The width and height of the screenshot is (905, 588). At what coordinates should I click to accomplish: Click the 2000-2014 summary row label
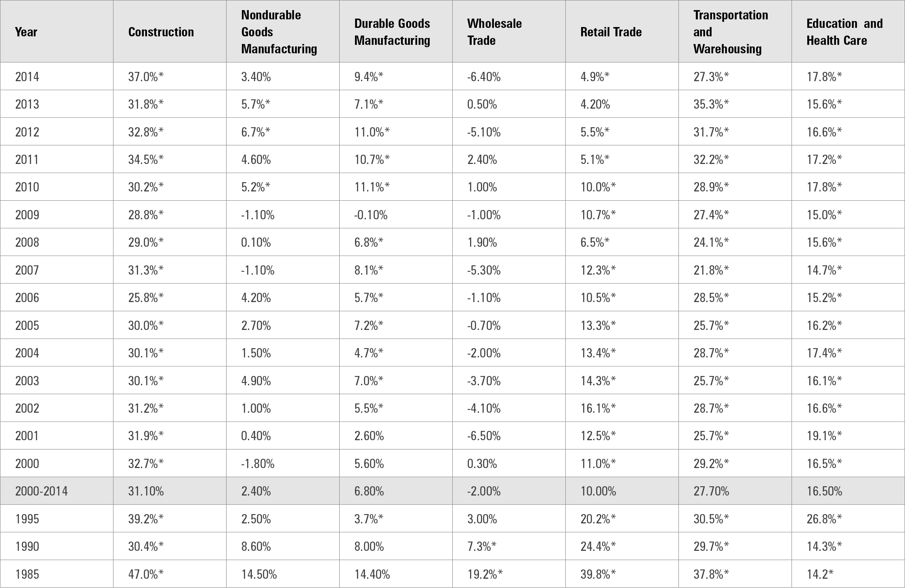click(42, 491)
